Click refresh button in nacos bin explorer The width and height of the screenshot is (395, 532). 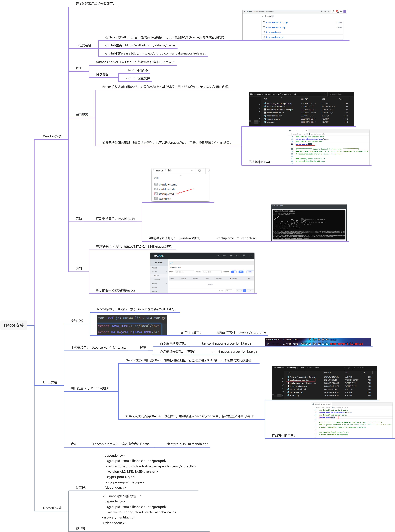click(x=200, y=170)
